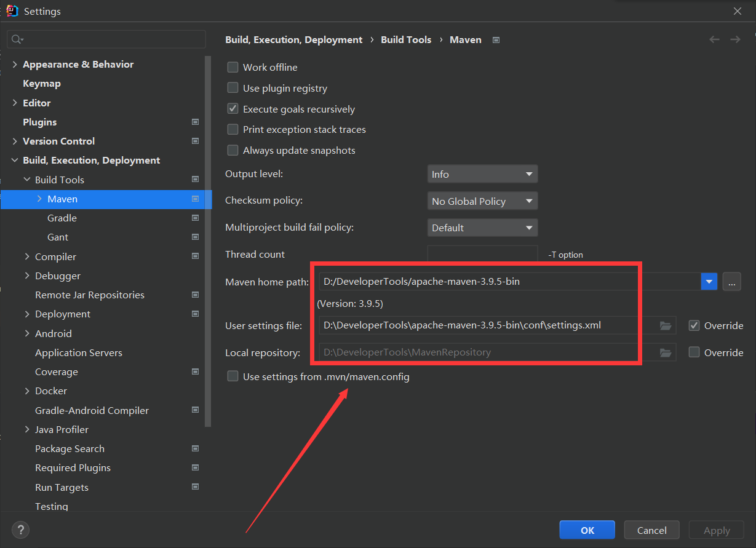Click folder icon for Local repository
This screenshot has height=548, width=756.
(666, 352)
